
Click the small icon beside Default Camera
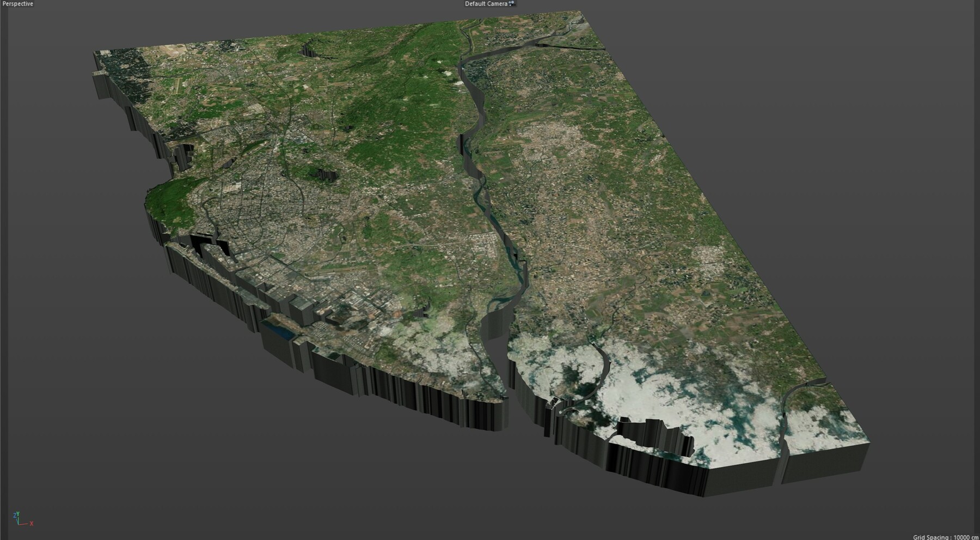tap(512, 4)
